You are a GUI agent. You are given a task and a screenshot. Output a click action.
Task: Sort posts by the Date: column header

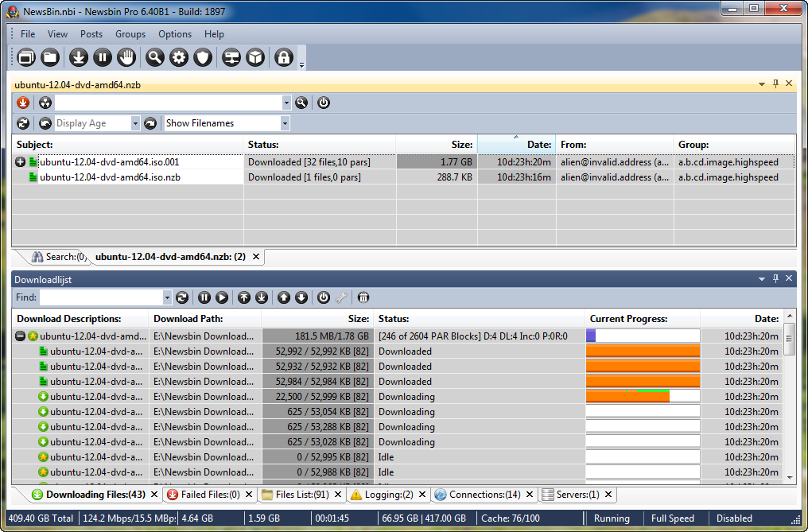click(516, 145)
